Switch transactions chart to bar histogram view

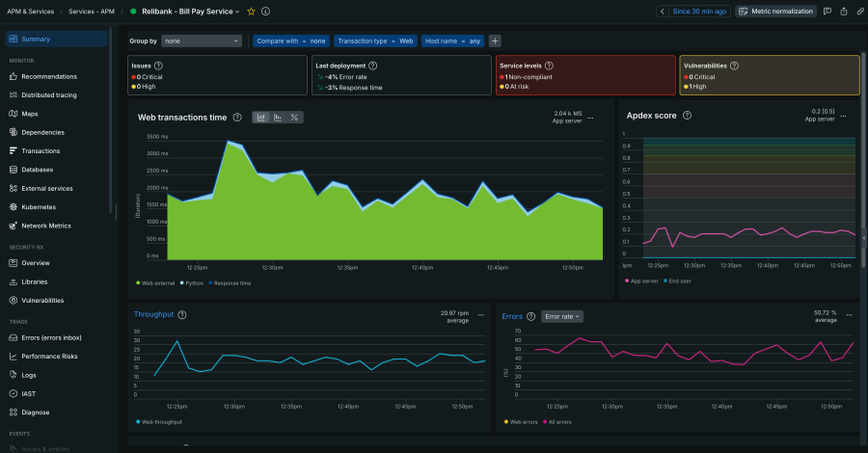pos(278,118)
